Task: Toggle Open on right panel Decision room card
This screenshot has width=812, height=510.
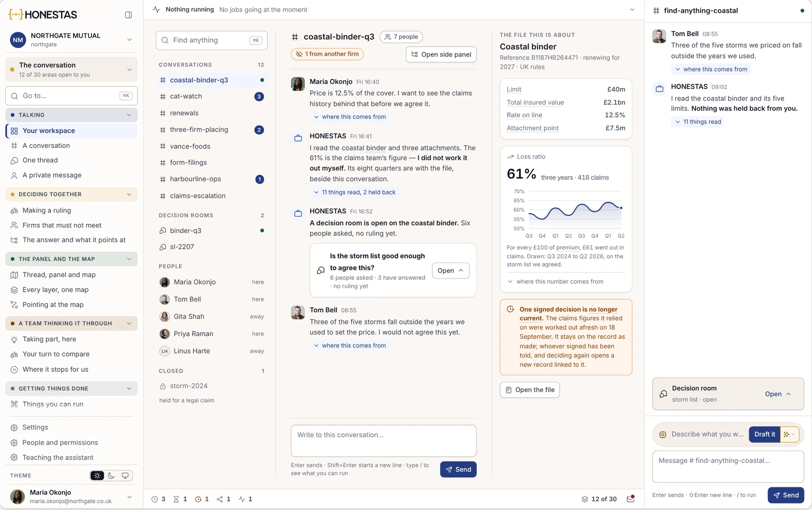Action: 778,394
